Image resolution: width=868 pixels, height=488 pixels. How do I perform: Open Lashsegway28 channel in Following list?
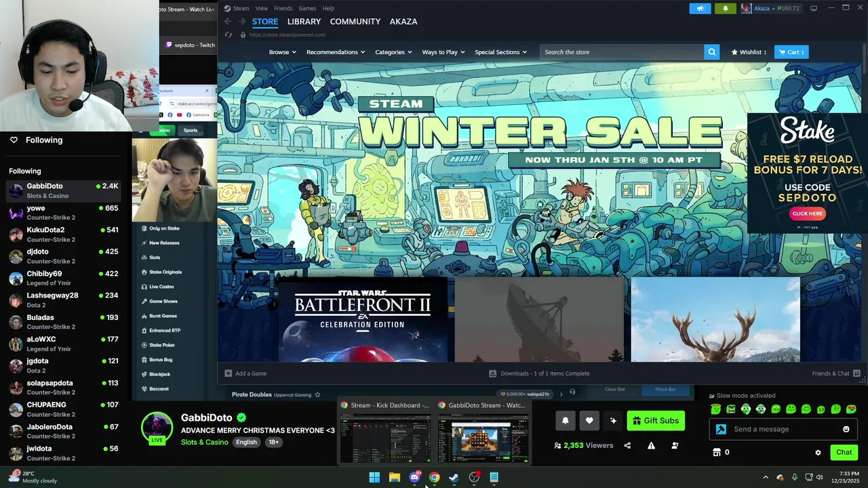[x=63, y=300]
